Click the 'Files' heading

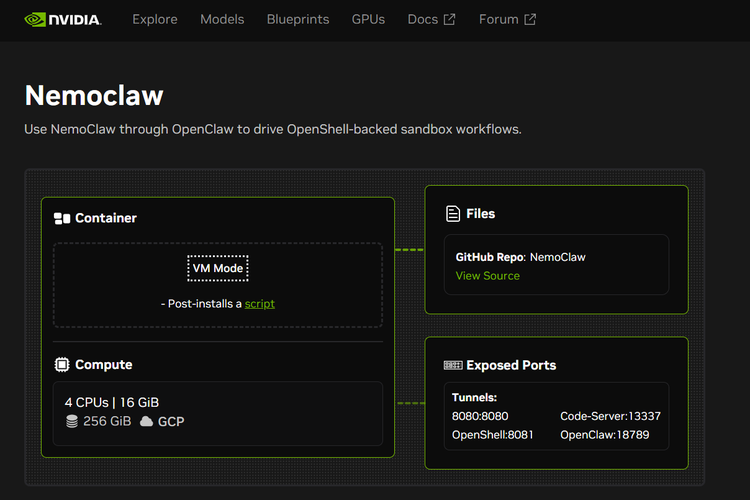480,213
